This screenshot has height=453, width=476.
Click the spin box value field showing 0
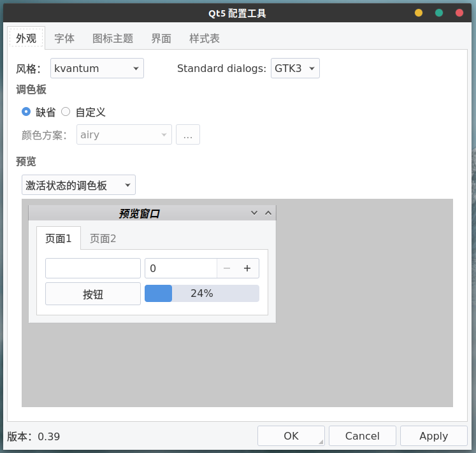point(181,268)
